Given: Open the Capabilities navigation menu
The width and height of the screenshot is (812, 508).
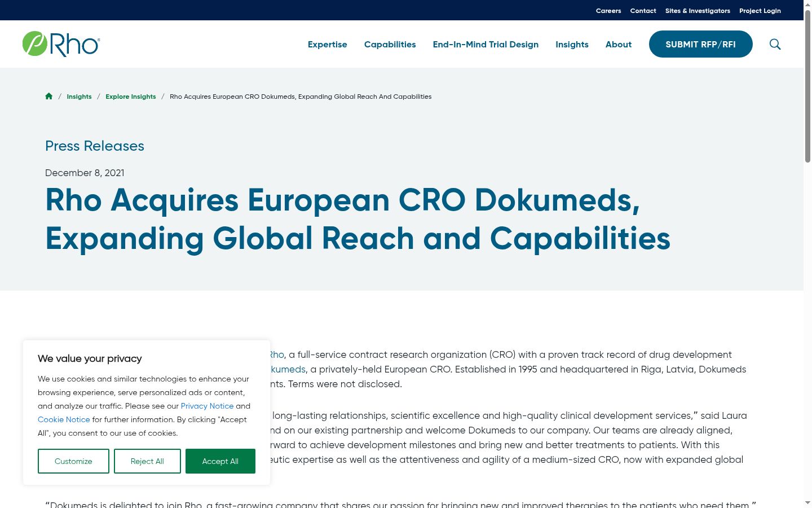Looking at the screenshot, I should tap(390, 44).
